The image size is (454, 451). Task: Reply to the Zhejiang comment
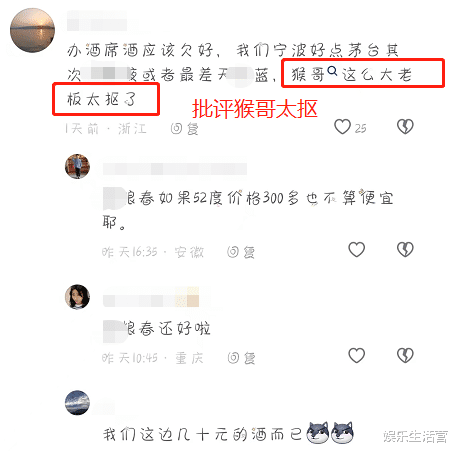[x=185, y=129]
